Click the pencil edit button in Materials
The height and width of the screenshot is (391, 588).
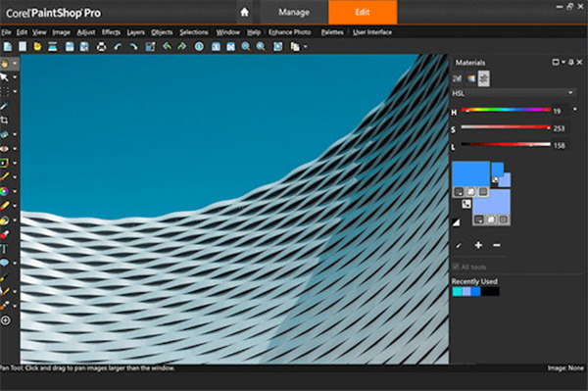click(x=459, y=245)
